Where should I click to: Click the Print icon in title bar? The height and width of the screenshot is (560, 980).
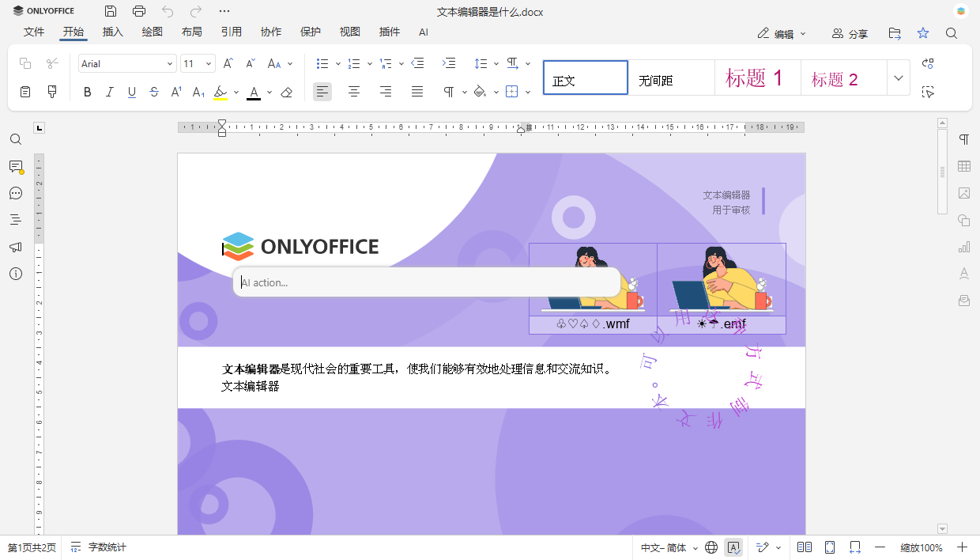[139, 11]
